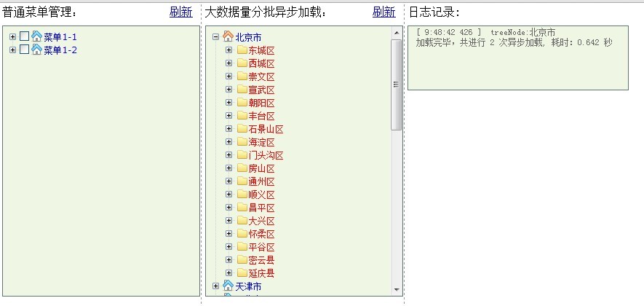This screenshot has height=306, width=644.
Task: Select the 北京市 label
Action: click(x=248, y=37)
